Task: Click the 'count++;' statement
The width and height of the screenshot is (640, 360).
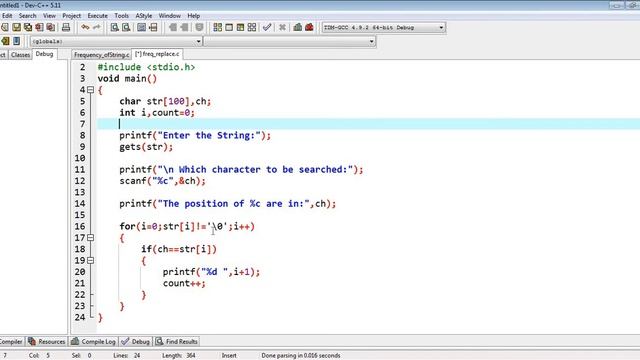Action: 184,283
